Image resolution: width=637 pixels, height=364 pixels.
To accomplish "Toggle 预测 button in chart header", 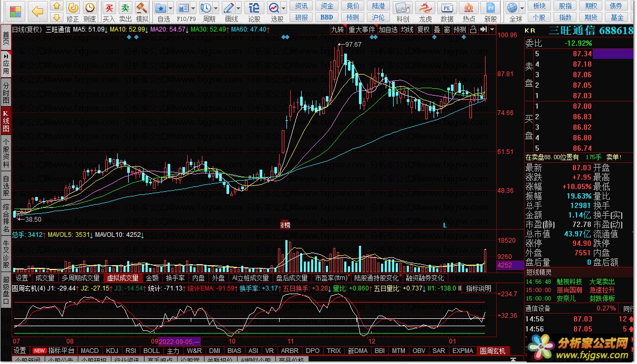I will pos(460,29).
